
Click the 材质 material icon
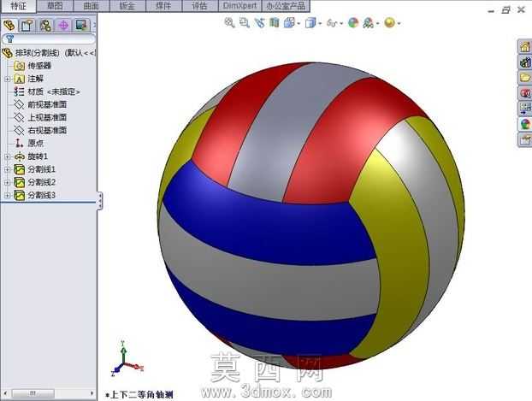[19, 91]
